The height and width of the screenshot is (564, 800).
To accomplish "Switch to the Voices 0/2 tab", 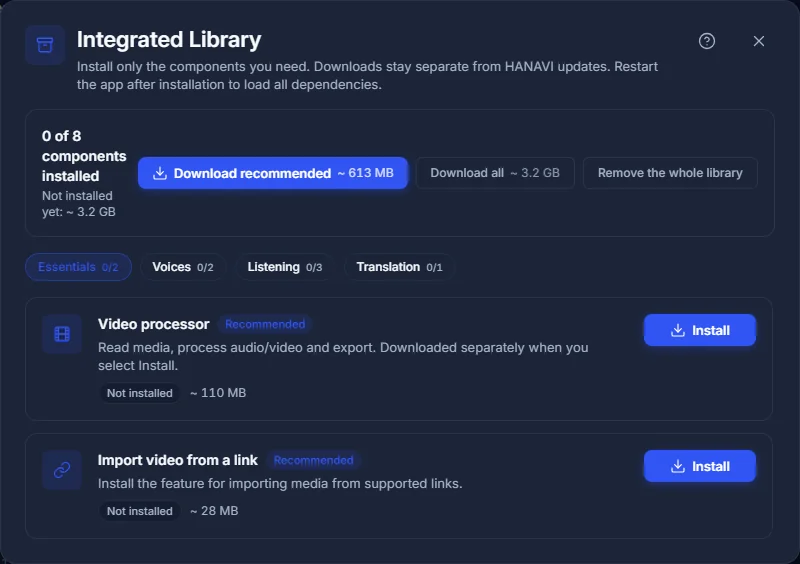I will (x=183, y=267).
